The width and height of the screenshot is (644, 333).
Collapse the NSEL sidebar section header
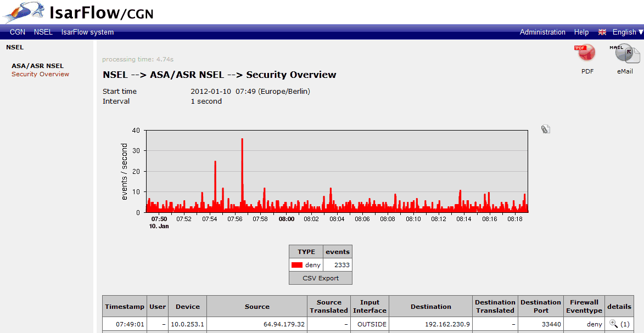pyautogui.click(x=15, y=47)
